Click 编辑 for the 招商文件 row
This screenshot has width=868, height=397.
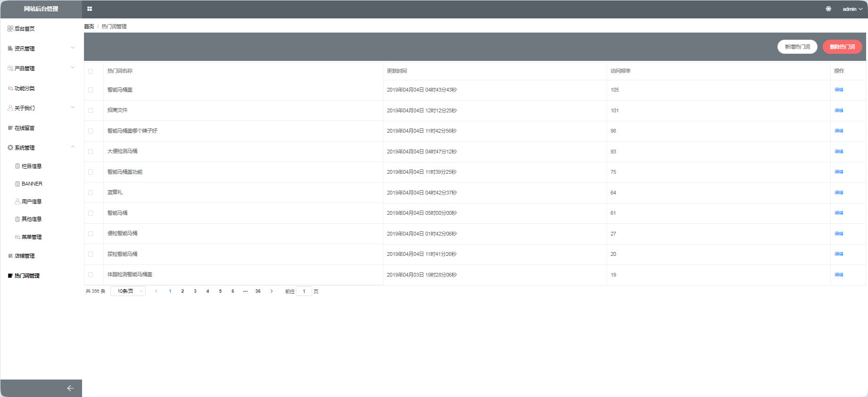(839, 110)
